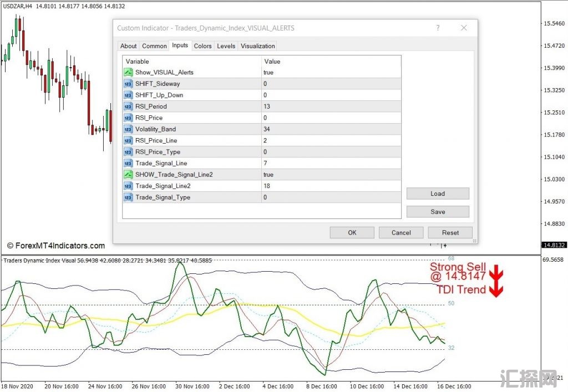Click the Load button
This screenshot has height=392, width=568.
[x=438, y=194]
